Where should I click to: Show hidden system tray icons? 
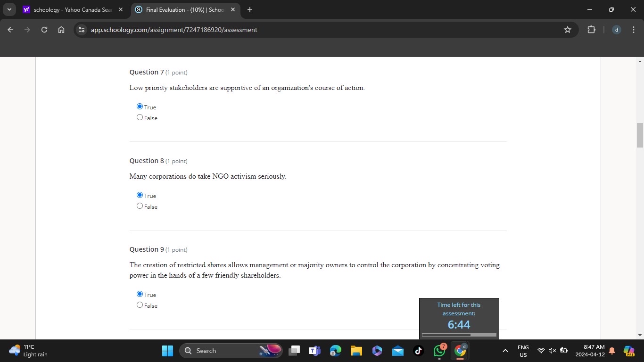tap(505, 351)
